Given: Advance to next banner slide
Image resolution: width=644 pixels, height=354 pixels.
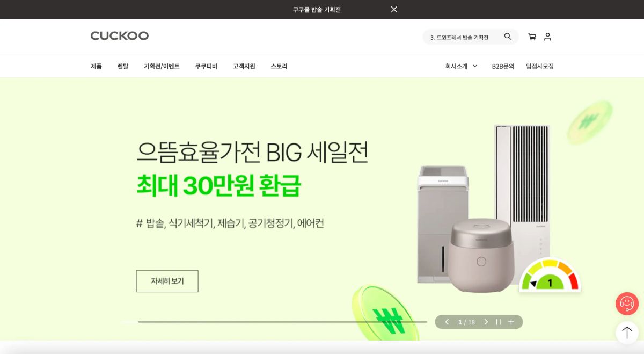Looking at the screenshot, I should tap(486, 322).
